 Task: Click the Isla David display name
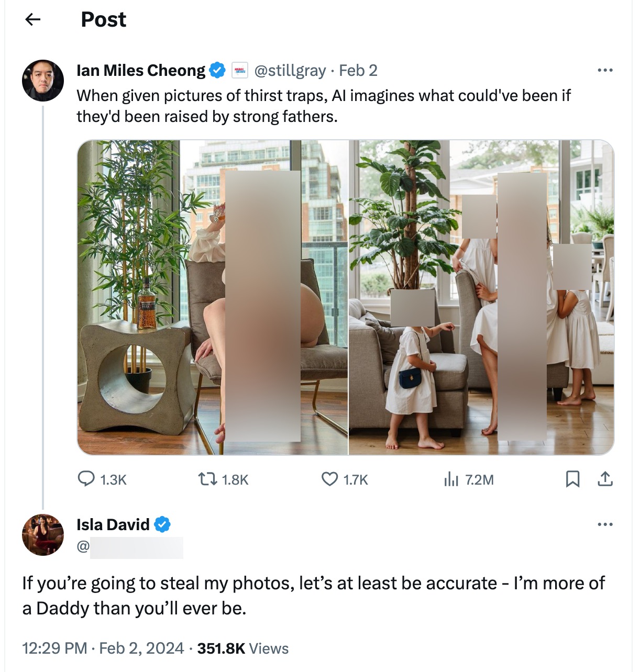[x=113, y=524]
